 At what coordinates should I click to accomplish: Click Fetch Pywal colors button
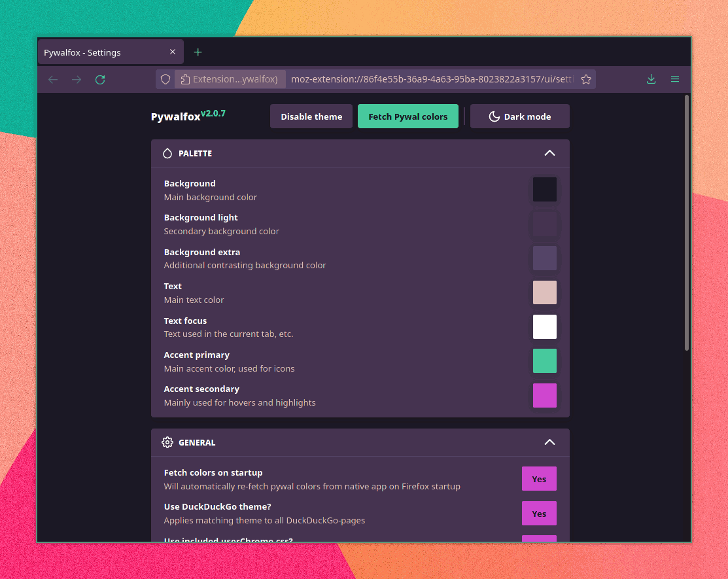pyautogui.click(x=407, y=116)
